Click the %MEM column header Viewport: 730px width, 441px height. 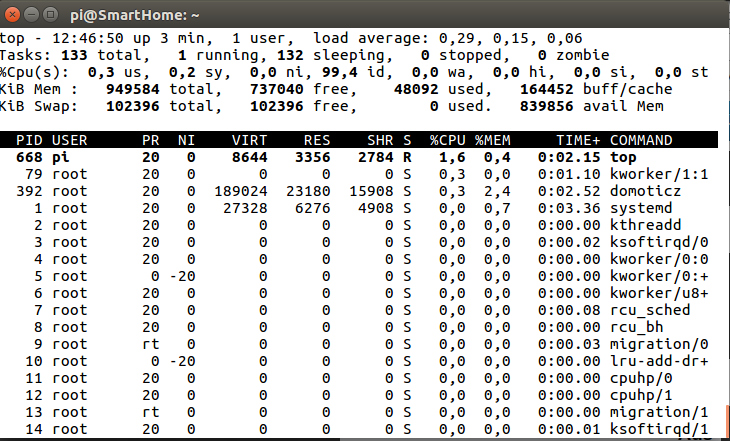coord(493,140)
